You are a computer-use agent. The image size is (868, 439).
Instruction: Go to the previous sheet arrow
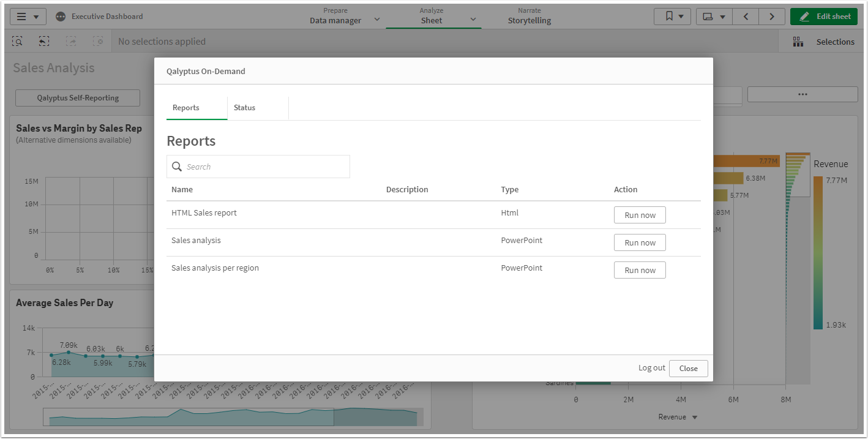click(x=746, y=17)
